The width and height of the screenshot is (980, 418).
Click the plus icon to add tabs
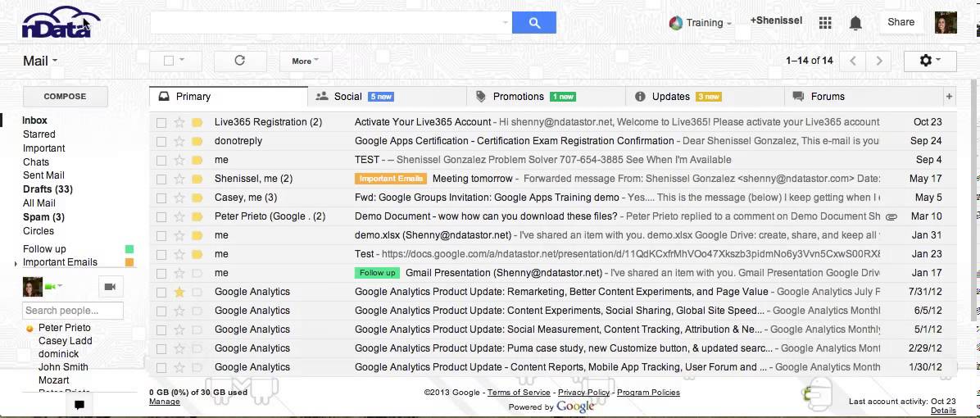(949, 96)
